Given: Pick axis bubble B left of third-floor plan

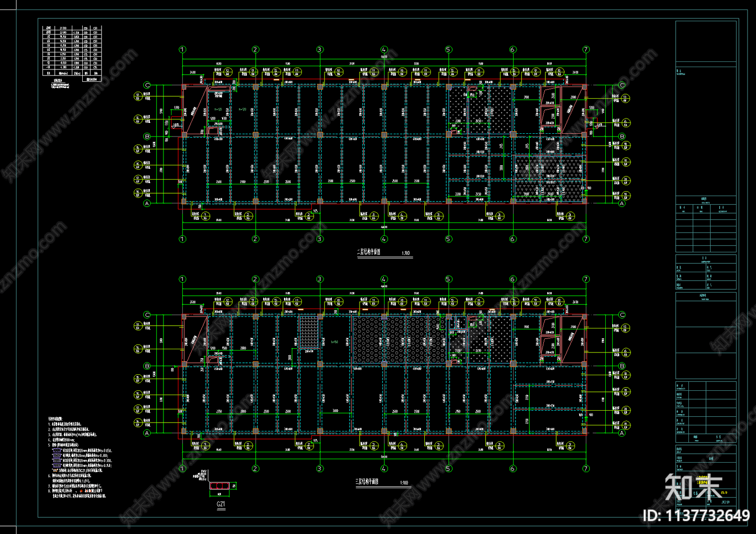Looking at the screenshot, I should tap(147, 366).
